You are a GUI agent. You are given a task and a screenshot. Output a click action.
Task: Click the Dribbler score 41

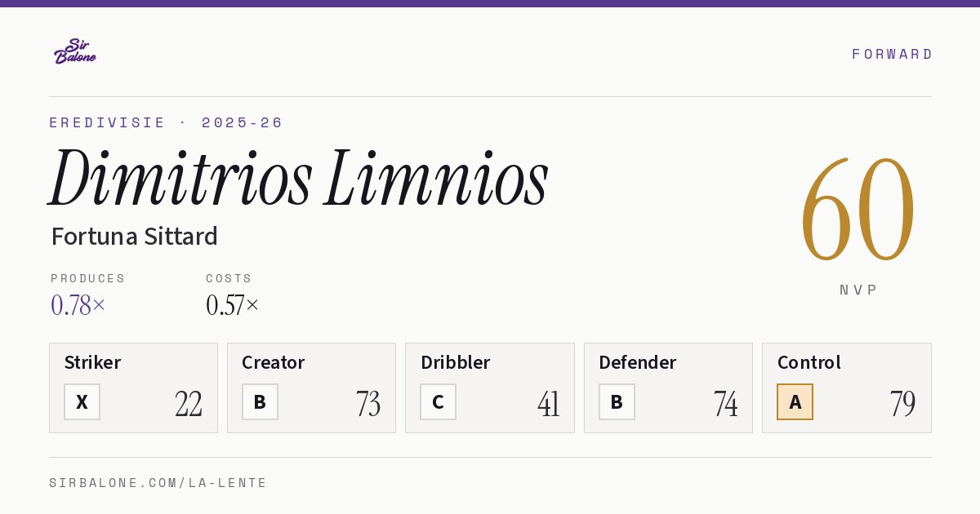tap(549, 404)
